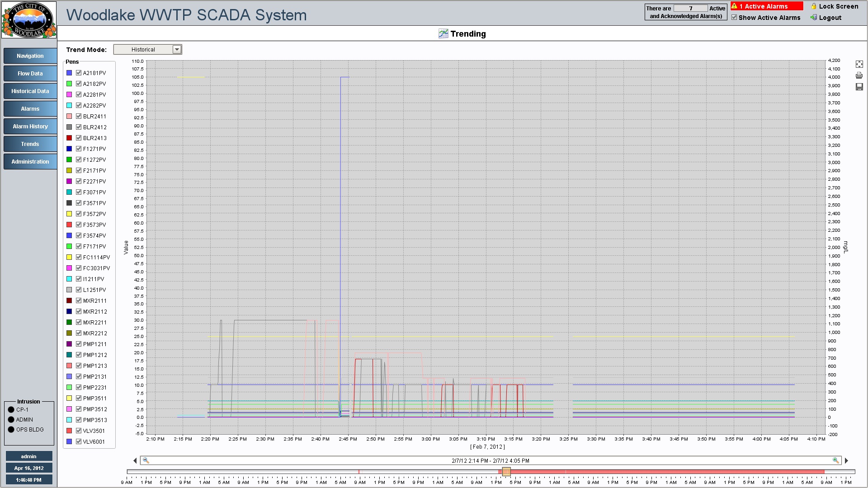Click the maximize chart icon
Viewport: 868px width, 488px height.
pyautogui.click(x=859, y=64)
